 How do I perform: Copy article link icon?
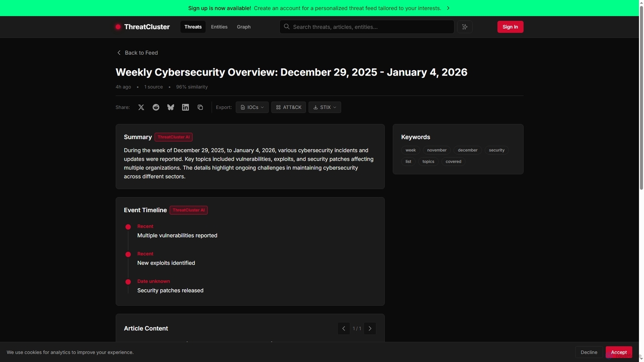[200, 107]
